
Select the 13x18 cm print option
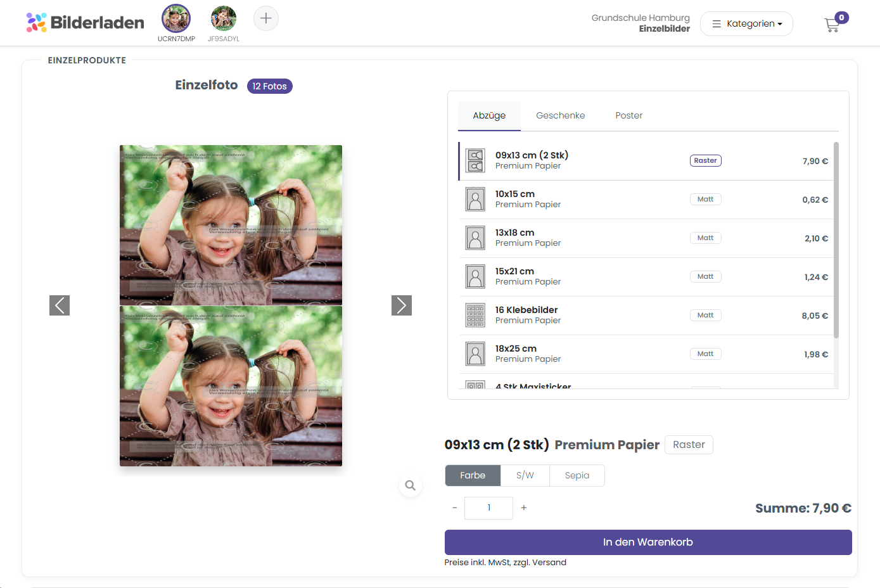646,238
